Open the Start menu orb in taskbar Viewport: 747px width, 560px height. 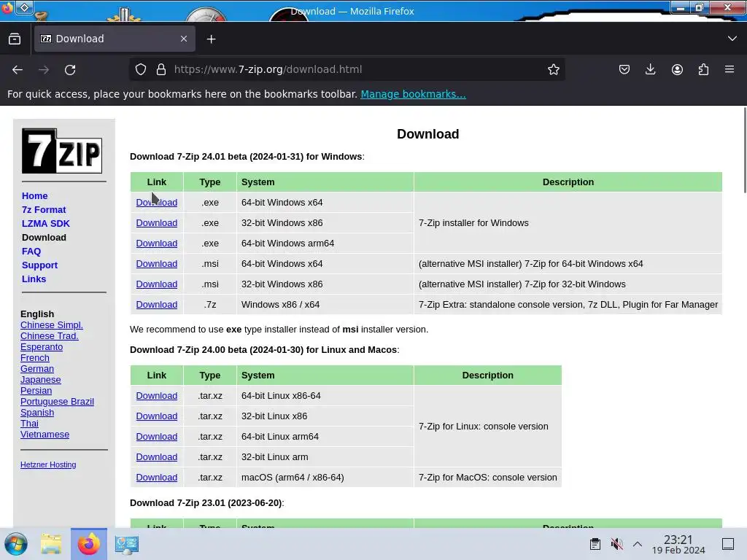tap(16, 544)
